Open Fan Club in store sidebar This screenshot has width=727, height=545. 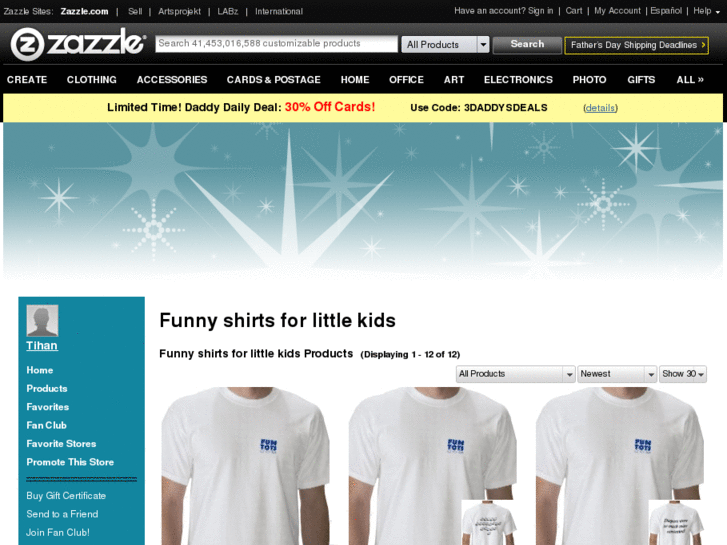pyautogui.click(x=46, y=425)
